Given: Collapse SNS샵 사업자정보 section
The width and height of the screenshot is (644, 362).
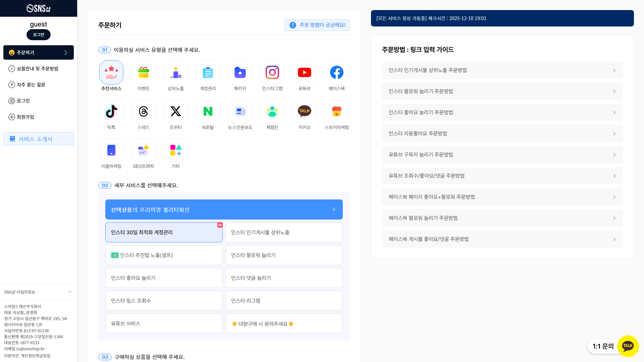Looking at the screenshot, I should (x=70, y=292).
